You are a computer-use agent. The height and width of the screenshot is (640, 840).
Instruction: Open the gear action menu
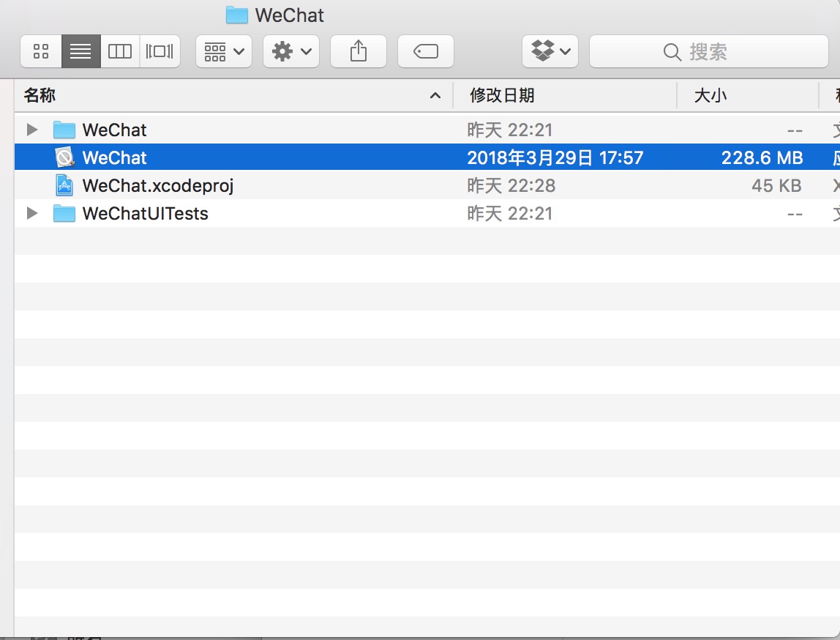pyautogui.click(x=291, y=51)
